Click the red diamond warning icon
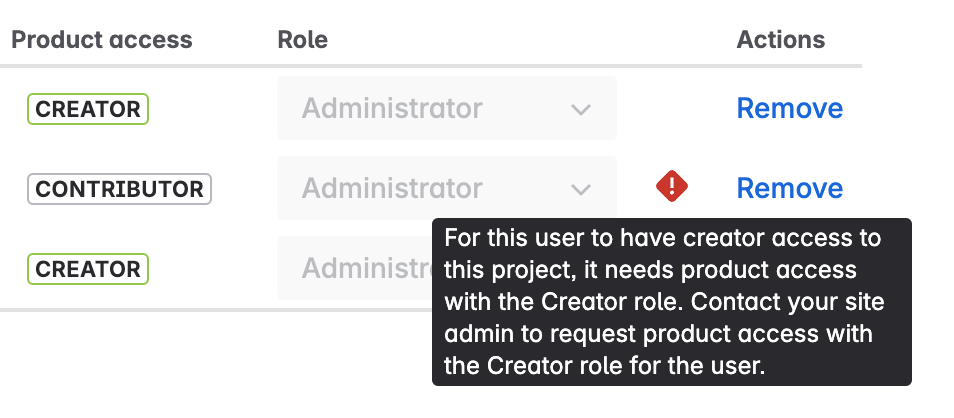The image size is (954, 418). (x=672, y=186)
